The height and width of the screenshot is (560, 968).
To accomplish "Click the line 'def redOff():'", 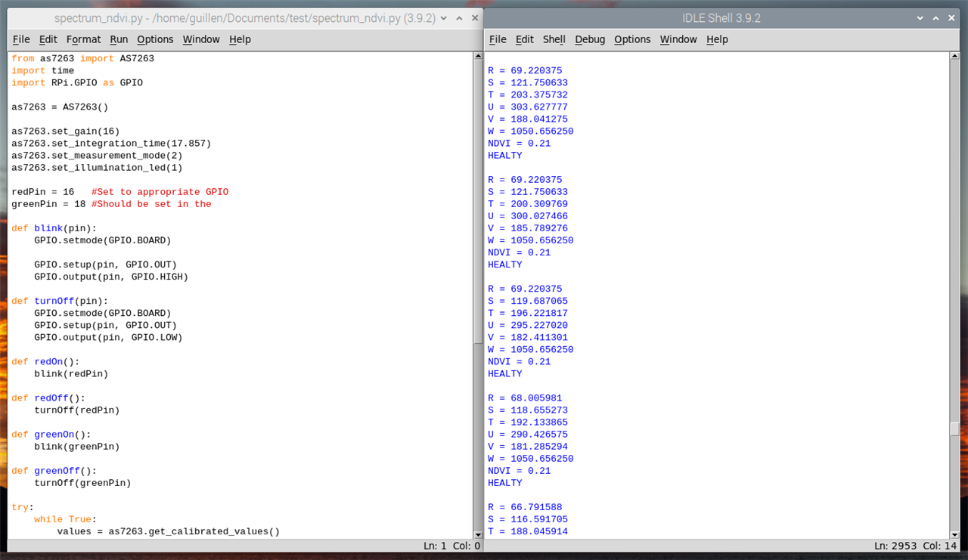I will [x=48, y=397].
